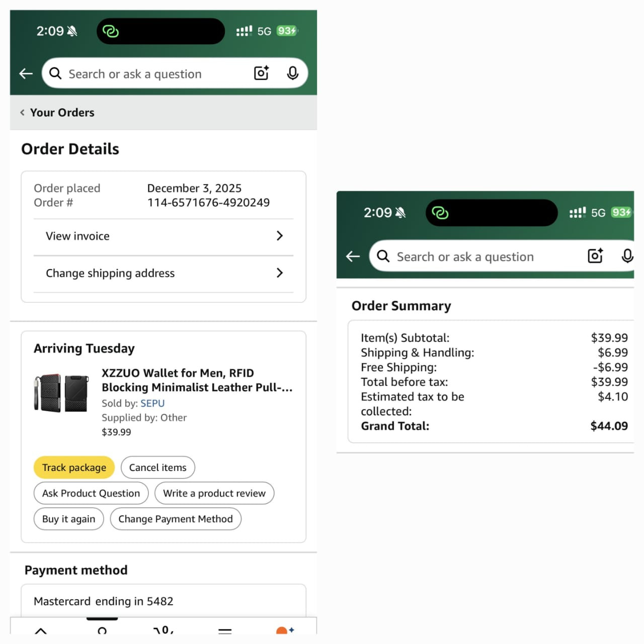Tap back arrow beside Order Summary search bar
The height and width of the screenshot is (644, 644).
point(353,257)
